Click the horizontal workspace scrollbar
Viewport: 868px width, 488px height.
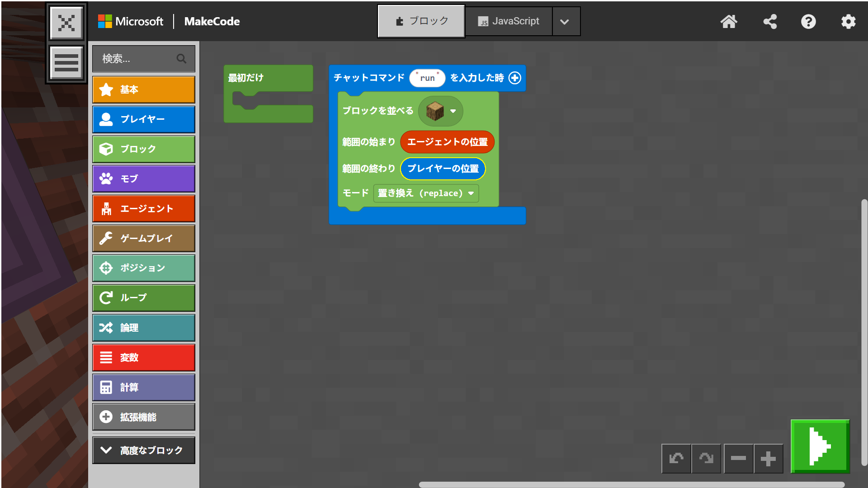point(632,484)
